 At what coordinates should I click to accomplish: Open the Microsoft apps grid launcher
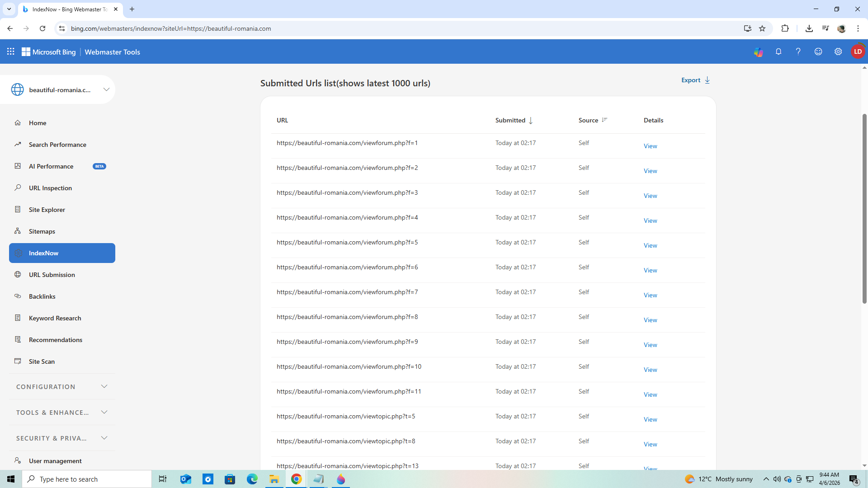coord(11,52)
